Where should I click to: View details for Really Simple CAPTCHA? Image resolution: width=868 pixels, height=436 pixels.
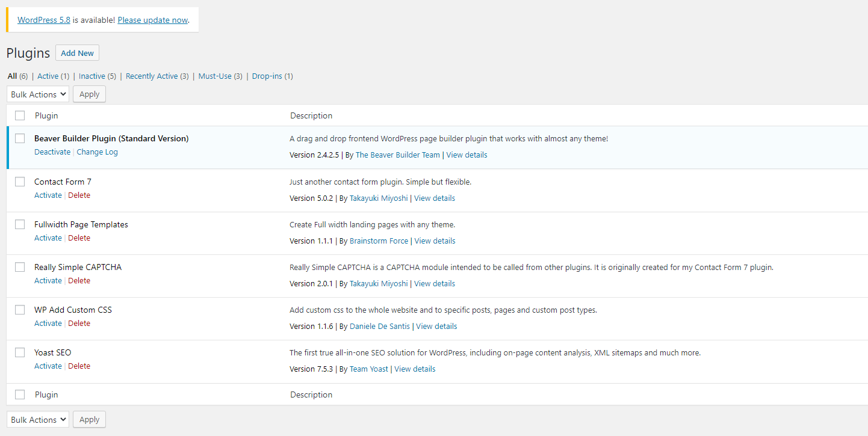(x=435, y=284)
